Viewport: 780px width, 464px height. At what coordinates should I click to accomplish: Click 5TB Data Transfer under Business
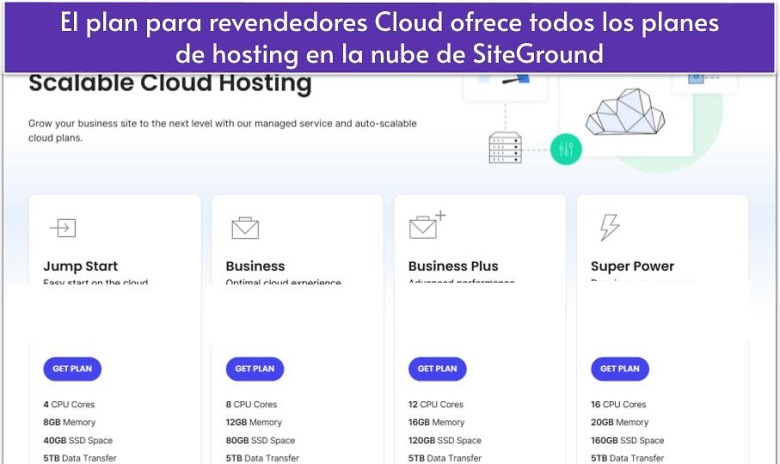262,458
